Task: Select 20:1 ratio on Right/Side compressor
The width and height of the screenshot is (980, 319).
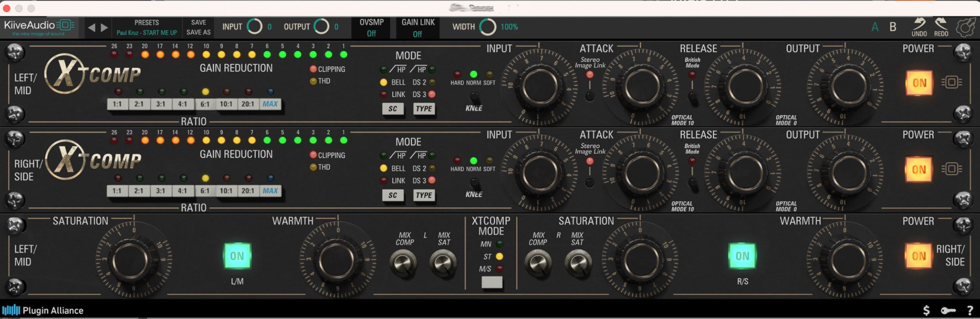Action: click(248, 191)
